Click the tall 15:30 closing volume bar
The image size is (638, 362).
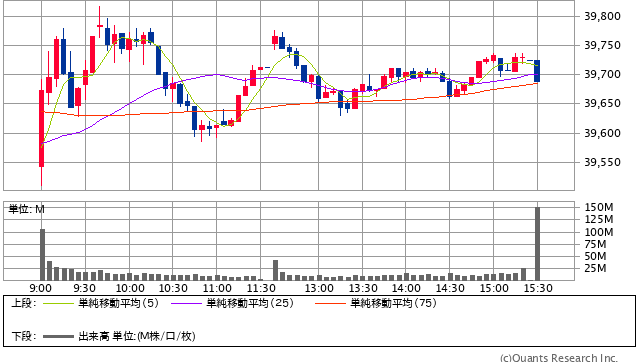[x=537, y=244]
